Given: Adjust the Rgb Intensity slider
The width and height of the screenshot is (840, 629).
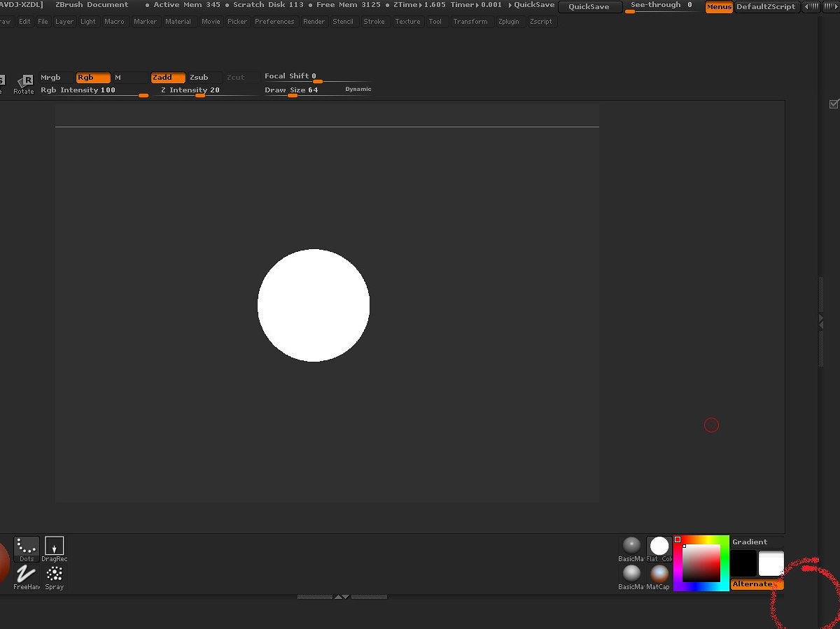Looking at the screenshot, I should [94, 91].
